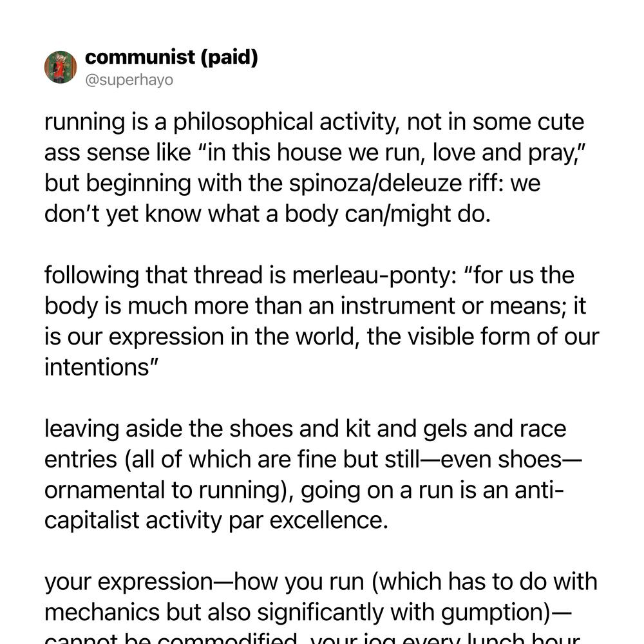Click the display name "communist (paid)"
The height and width of the screenshot is (644, 644).
click(171, 57)
